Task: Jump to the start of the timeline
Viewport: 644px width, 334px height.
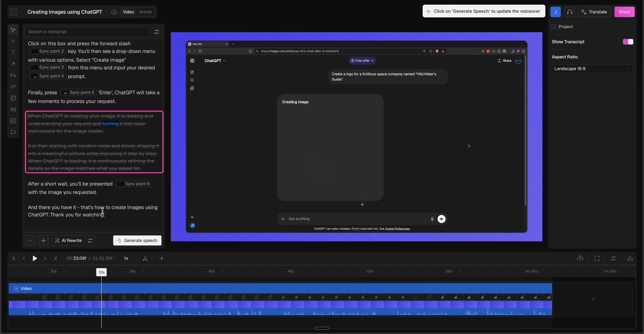Action: click(x=14, y=258)
